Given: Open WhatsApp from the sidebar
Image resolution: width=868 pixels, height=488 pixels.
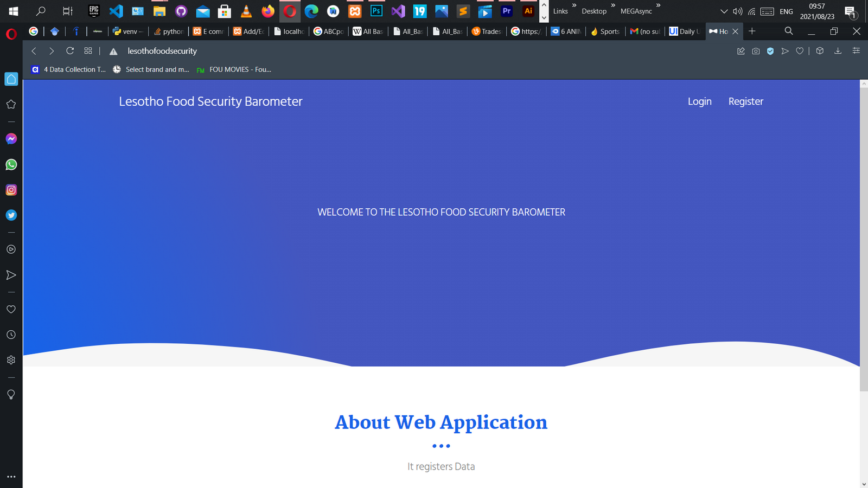Looking at the screenshot, I should (x=11, y=164).
